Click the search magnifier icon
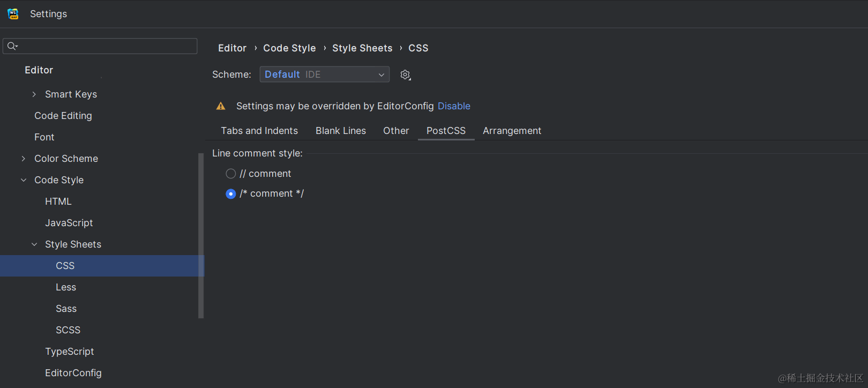Image resolution: width=868 pixels, height=388 pixels. click(x=12, y=46)
